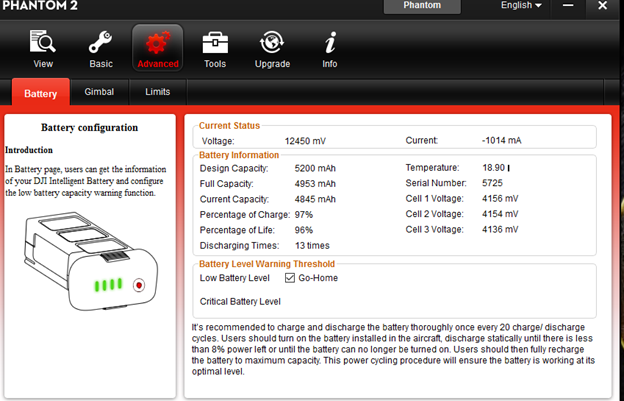Click the Design Capacity value 5200 mAh
Viewport: 624px width, 401px height.
point(315,168)
